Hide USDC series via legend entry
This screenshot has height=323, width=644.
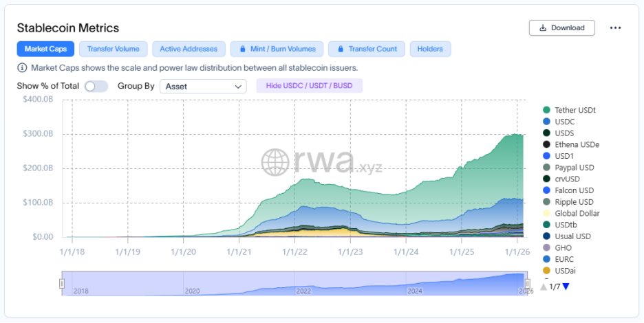coord(564,122)
